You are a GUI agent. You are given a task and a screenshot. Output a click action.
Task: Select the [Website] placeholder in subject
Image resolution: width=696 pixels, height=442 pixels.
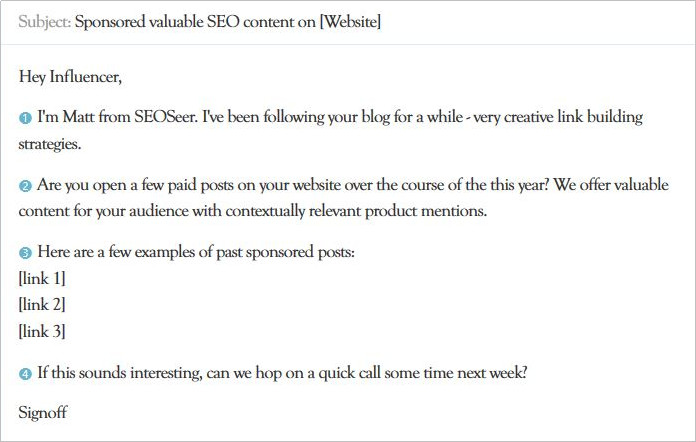[350, 22]
